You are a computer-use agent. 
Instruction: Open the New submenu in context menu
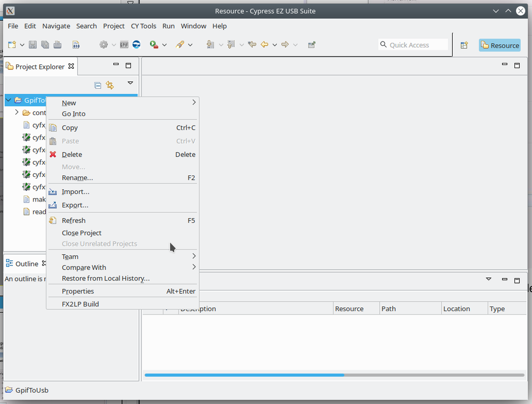(122, 103)
